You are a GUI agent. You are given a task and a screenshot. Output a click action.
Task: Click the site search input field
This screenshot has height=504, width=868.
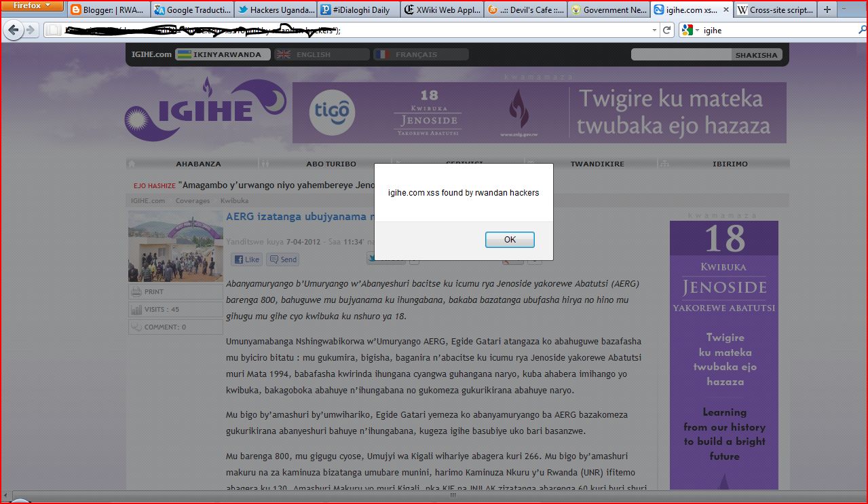(x=681, y=55)
